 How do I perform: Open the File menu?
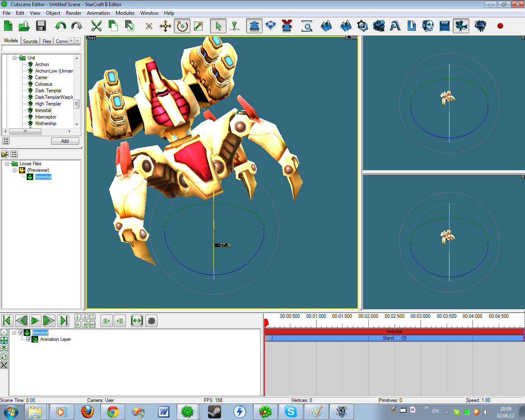(x=7, y=13)
